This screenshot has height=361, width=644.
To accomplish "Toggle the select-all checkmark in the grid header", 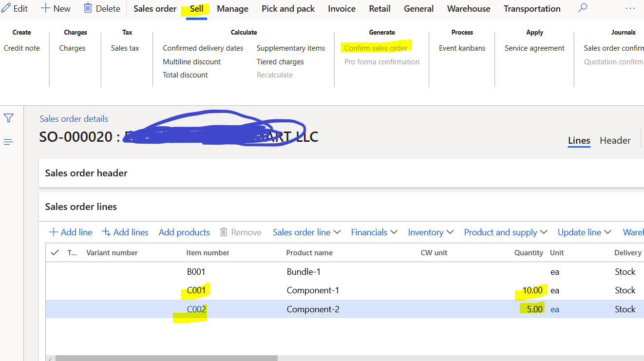I will pyautogui.click(x=55, y=252).
